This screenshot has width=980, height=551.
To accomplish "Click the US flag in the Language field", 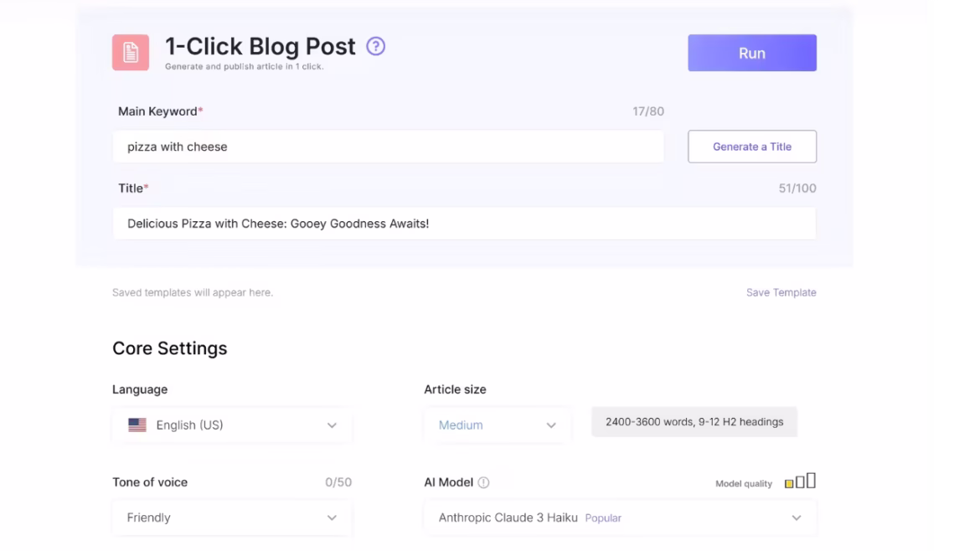I will 137,425.
